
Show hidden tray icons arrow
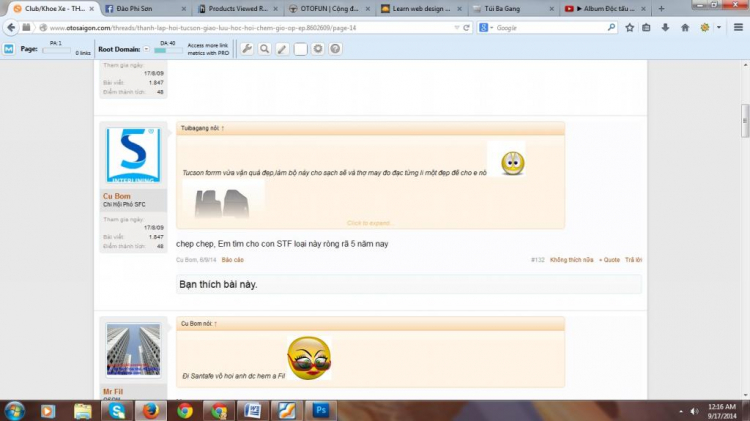pyautogui.click(x=681, y=411)
